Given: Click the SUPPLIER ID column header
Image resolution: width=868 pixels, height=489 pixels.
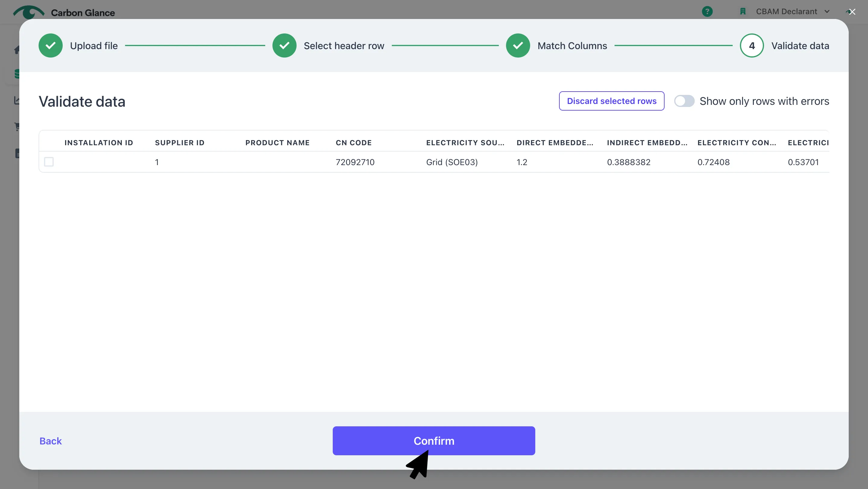Looking at the screenshot, I should tap(180, 143).
